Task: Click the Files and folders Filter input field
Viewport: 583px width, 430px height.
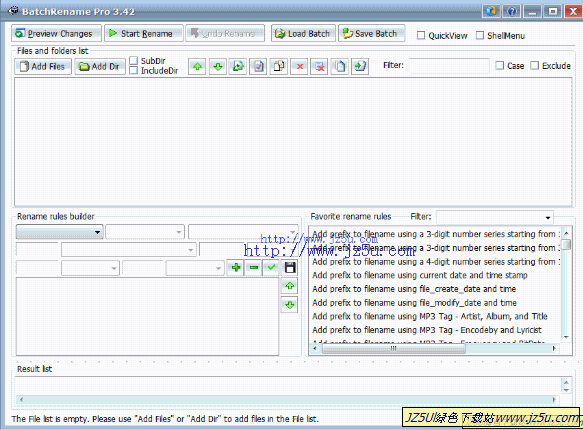Action: click(x=449, y=66)
